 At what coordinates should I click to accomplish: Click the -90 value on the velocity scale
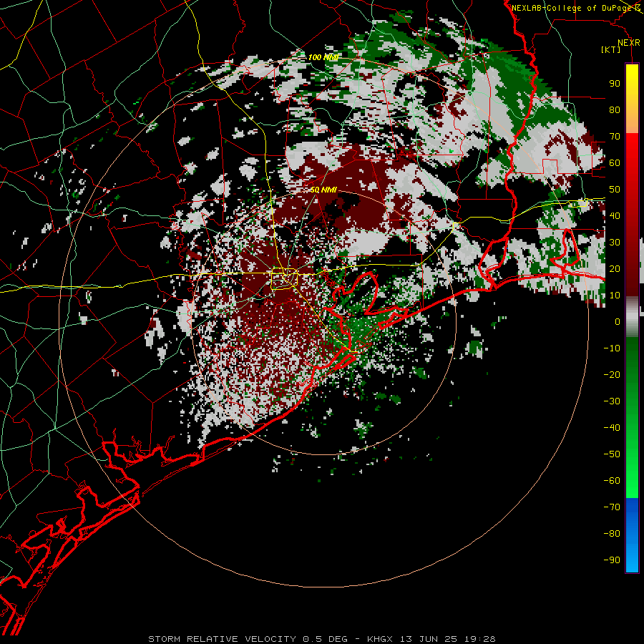(612, 560)
